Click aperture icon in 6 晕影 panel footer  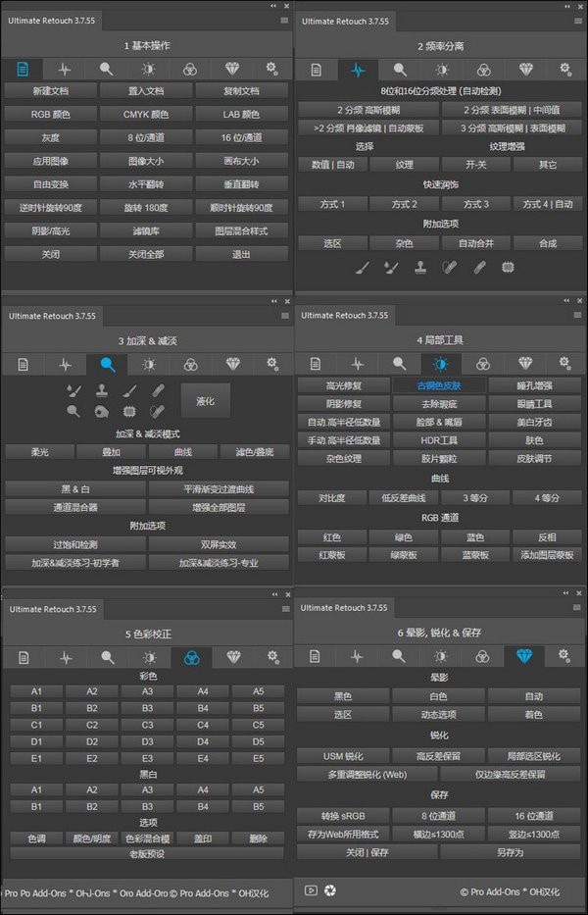(330, 890)
